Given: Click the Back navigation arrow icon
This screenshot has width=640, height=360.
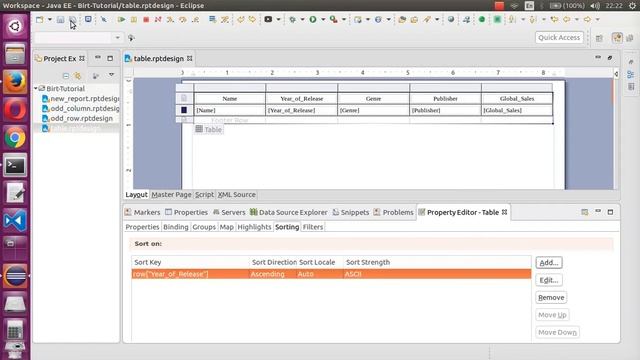Looking at the screenshot, I should pyautogui.click(x=567, y=19).
